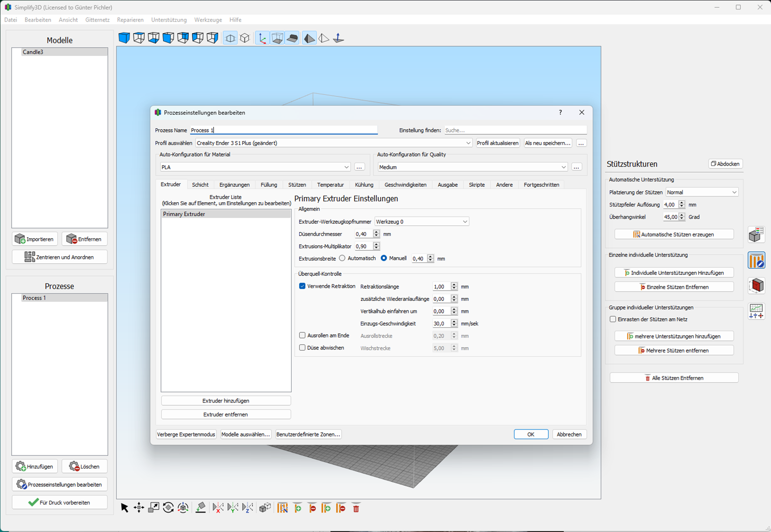Click Extruder hinzufügen button

pyautogui.click(x=226, y=401)
